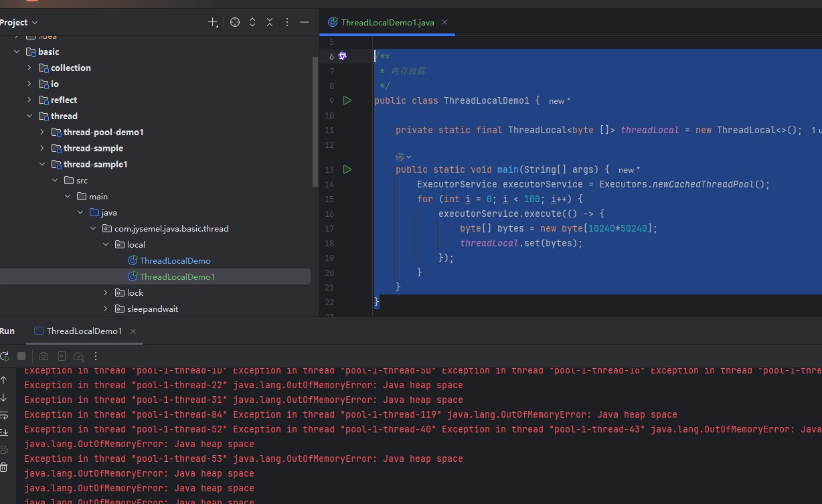Clear console output with trash icon
This screenshot has height=504, width=822.
(4, 467)
